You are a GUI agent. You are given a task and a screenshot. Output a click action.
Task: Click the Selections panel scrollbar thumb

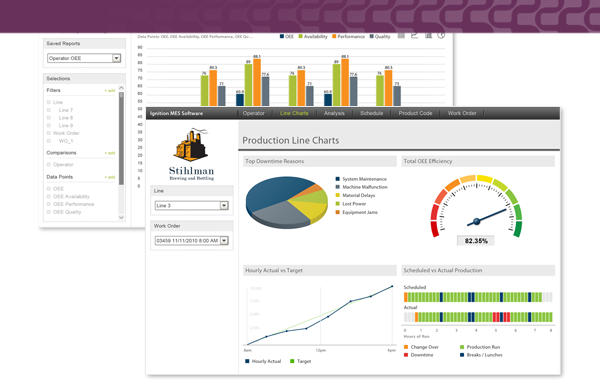pos(121,139)
